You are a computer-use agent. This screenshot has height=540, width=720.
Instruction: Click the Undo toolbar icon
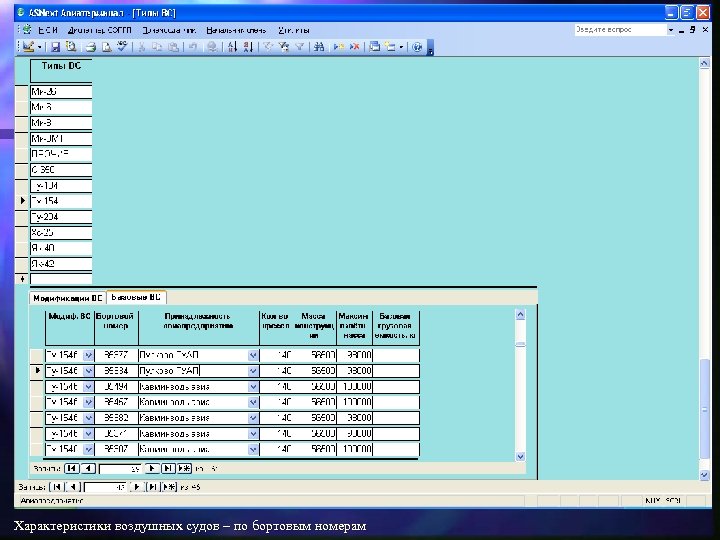(x=193, y=47)
